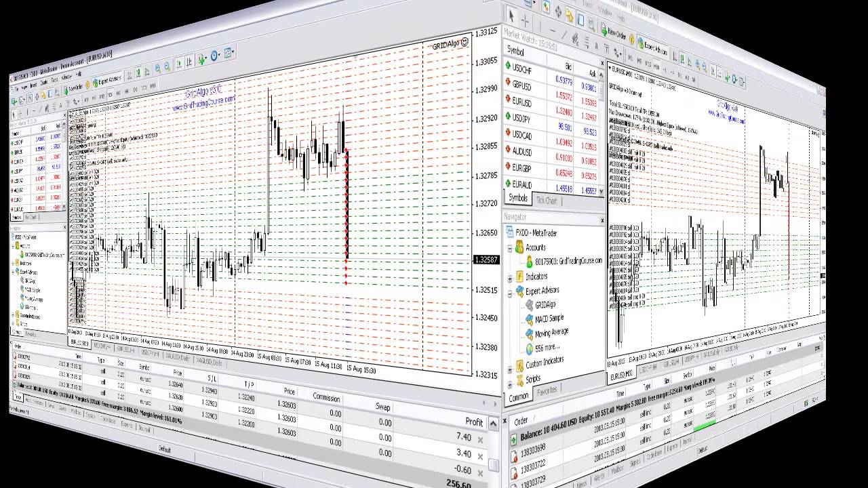Screen dimensions: 868x488
Task: Open the Tick Chart tab in Market Watch
Action: pos(547,201)
